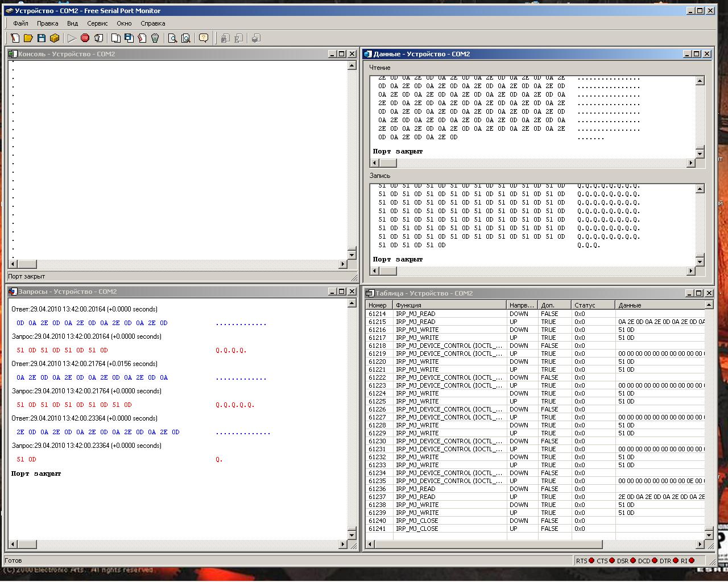Click scroll up arrow in Запросы panel
The width and height of the screenshot is (728, 582).
[x=351, y=304]
